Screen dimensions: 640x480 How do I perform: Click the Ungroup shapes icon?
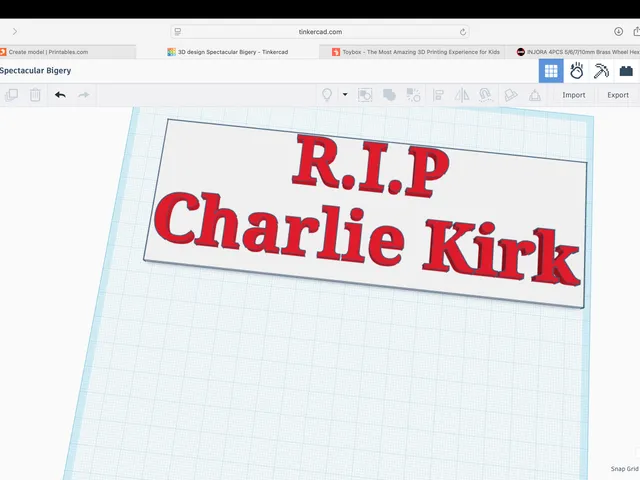413,95
